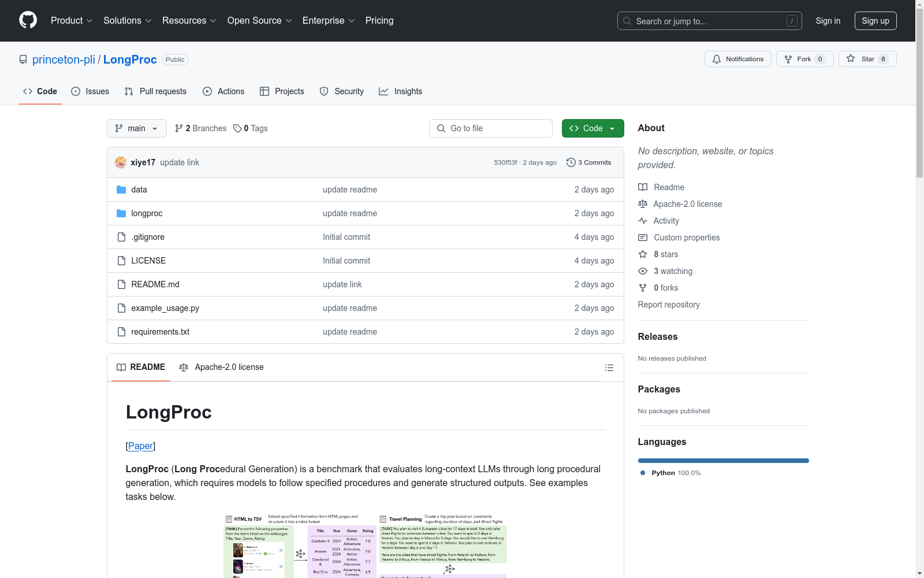Open the GitHub homepage logo
The height and width of the screenshot is (578, 924).
pyautogui.click(x=28, y=20)
